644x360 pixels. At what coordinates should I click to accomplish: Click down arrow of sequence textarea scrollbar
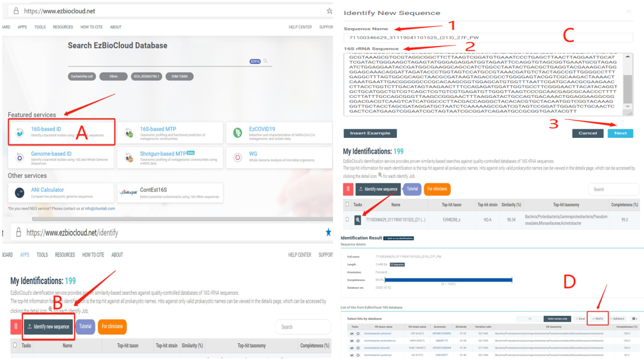(627, 106)
